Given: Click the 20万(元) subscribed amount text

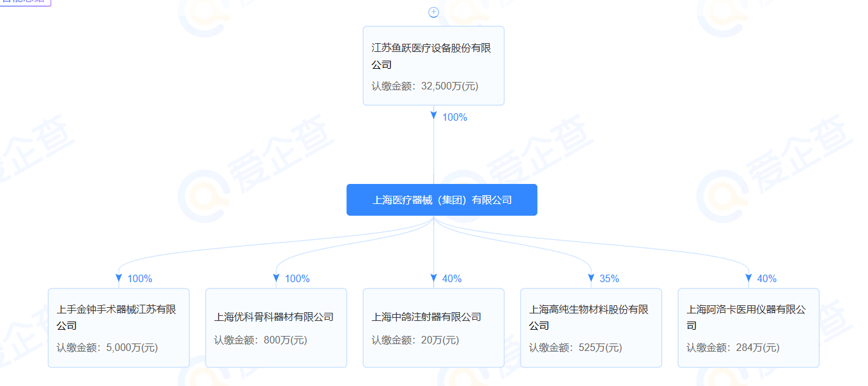Looking at the screenshot, I should 440,340.
